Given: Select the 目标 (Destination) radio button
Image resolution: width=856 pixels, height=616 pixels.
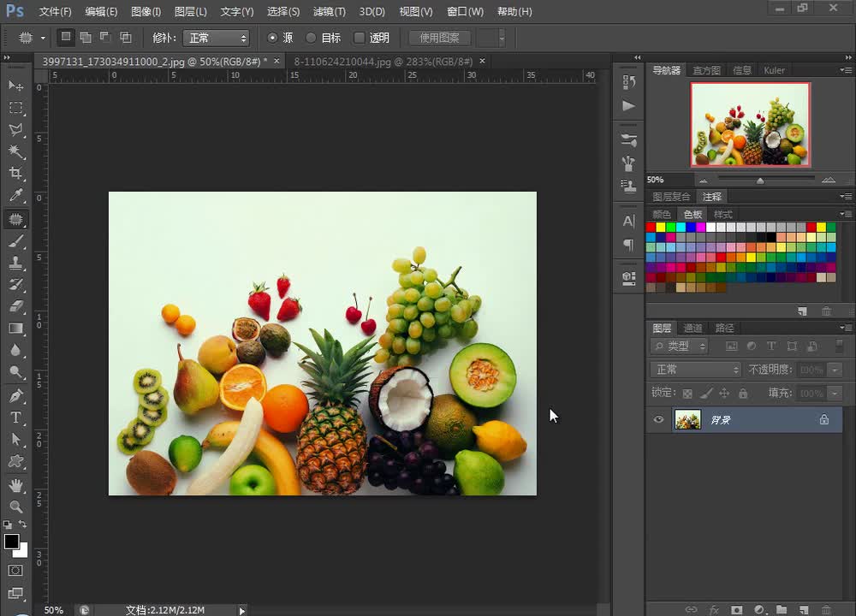Looking at the screenshot, I should tap(311, 38).
